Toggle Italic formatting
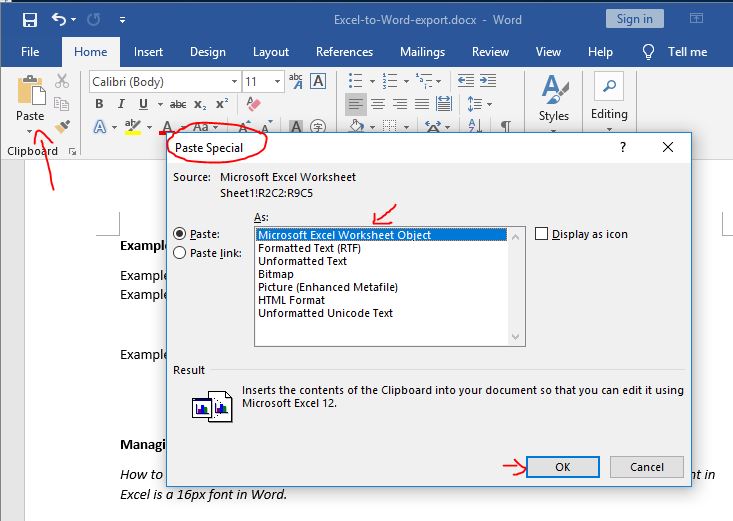Screen dimensions: 733x521 coord(121,104)
